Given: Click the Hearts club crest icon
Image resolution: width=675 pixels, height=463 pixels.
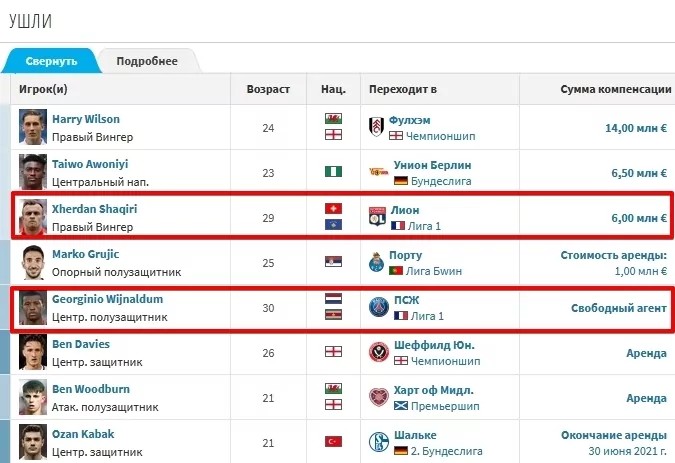Looking at the screenshot, I should pyautogui.click(x=377, y=397).
